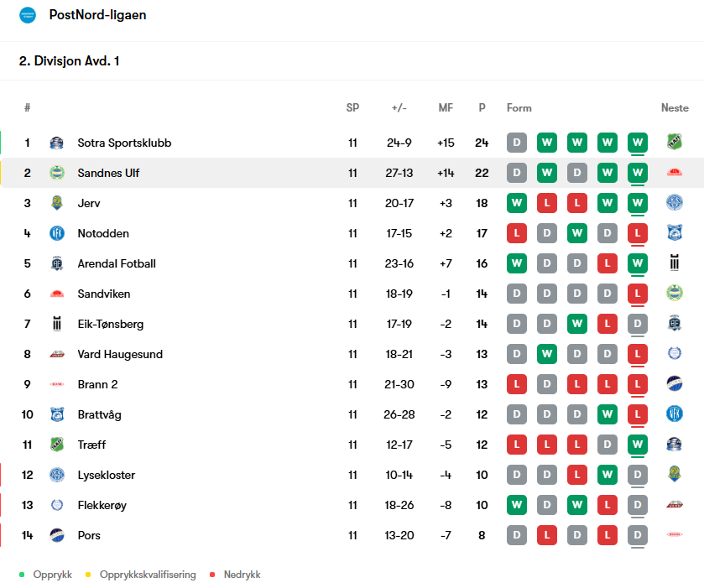The image size is (704, 588).
Task: Open Sotra's next opponent crest in Neste column
Action: (x=675, y=142)
